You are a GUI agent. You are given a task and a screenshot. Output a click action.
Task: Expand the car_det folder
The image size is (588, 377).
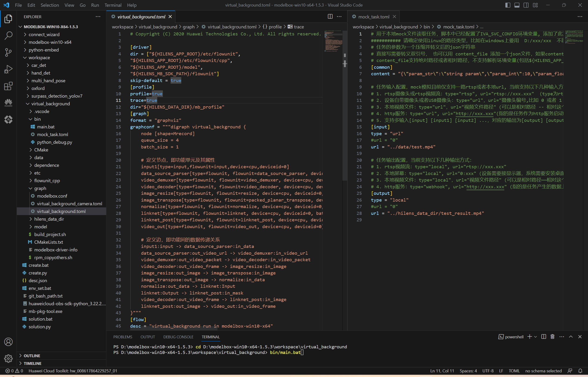(x=38, y=65)
